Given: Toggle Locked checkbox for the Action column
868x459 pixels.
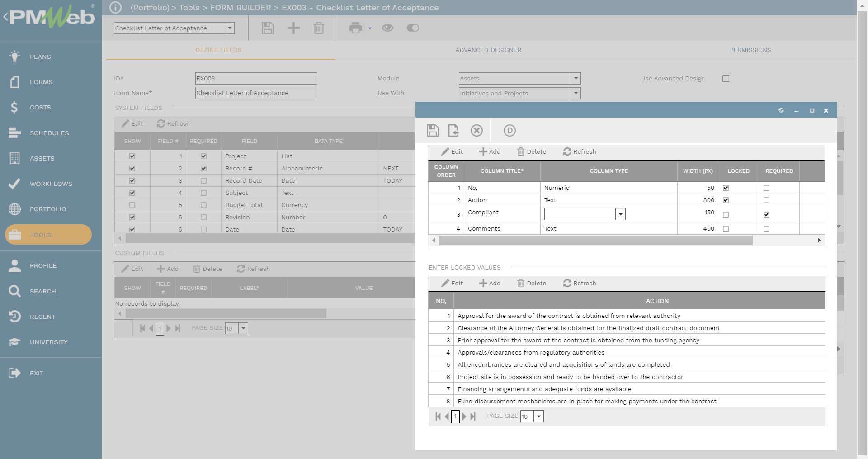Looking at the screenshot, I should coord(726,200).
